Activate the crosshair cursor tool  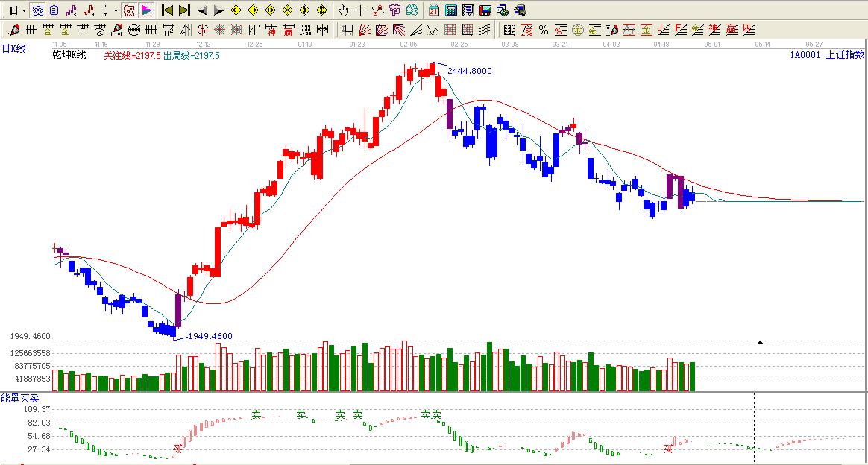click(360, 10)
